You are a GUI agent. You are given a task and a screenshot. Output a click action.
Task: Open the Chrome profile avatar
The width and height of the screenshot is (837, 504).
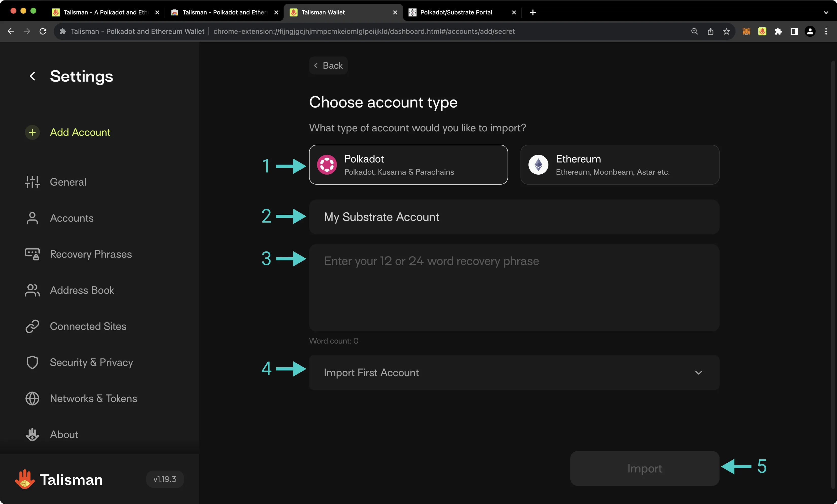tap(810, 31)
